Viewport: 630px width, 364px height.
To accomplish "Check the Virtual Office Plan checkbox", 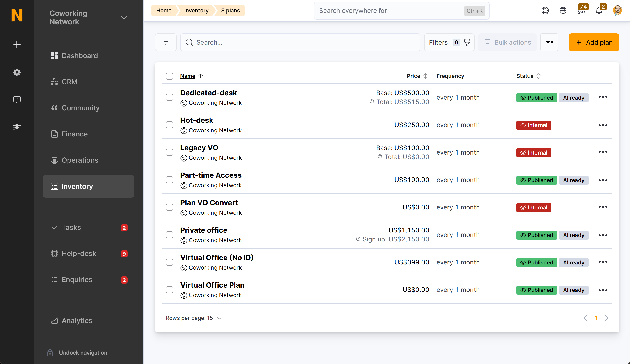I will coord(169,290).
